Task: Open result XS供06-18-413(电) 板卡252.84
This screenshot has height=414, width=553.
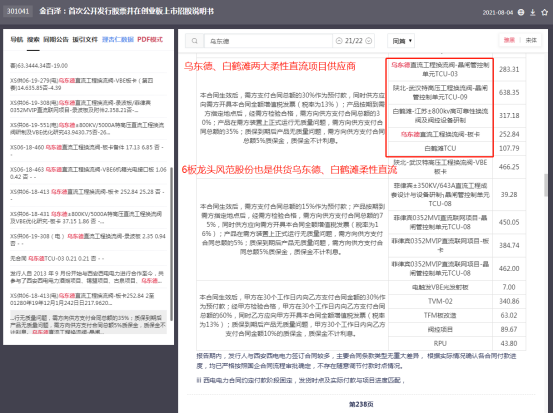Action: [88, 299]
